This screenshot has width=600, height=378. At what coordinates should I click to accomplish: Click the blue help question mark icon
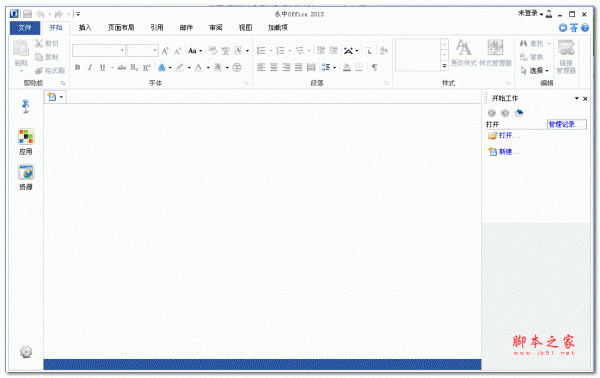[585, 28]
